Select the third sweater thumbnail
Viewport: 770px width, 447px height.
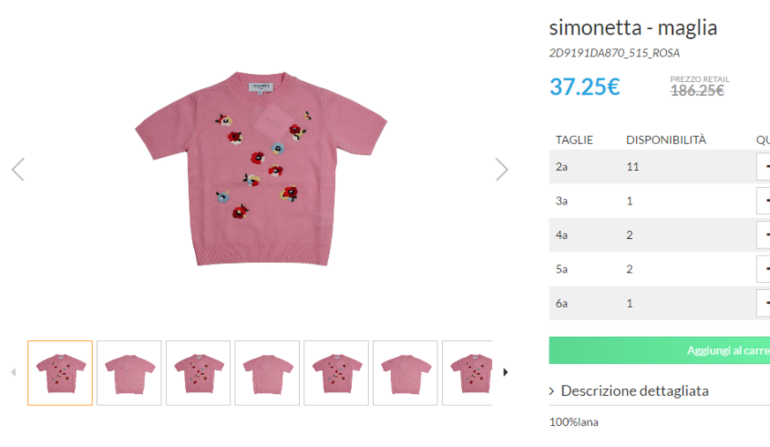click(198, 373)
